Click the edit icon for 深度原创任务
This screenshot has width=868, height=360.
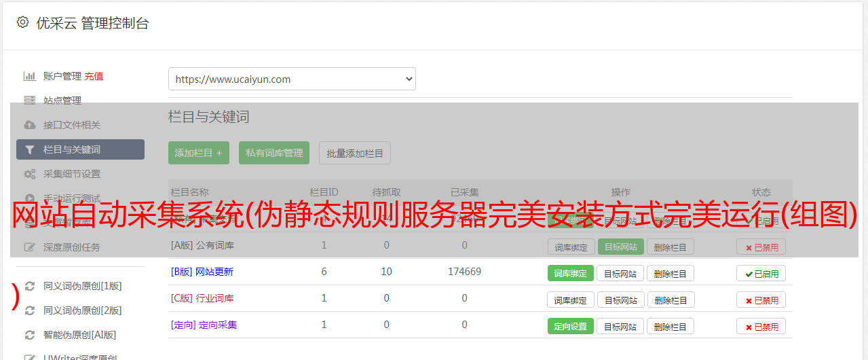tap(29, 247)
